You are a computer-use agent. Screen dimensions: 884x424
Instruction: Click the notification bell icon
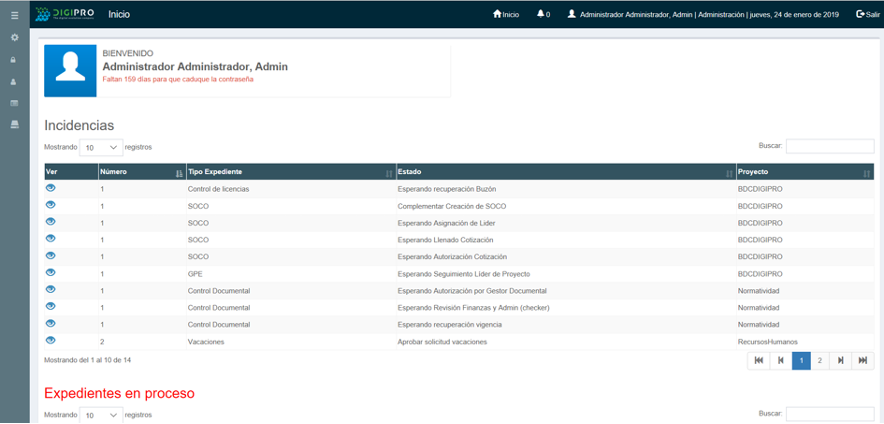pos(542,14)
